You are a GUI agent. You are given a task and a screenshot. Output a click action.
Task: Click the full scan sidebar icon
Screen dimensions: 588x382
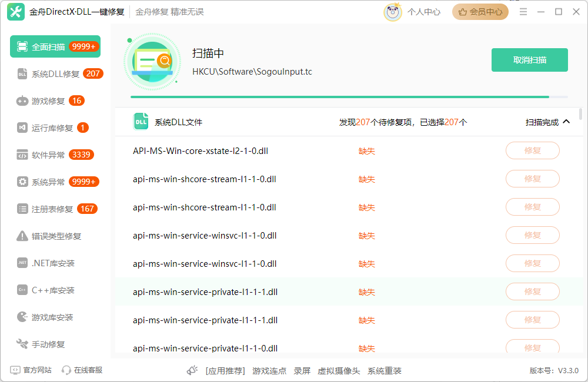click(x=22, y=46)
